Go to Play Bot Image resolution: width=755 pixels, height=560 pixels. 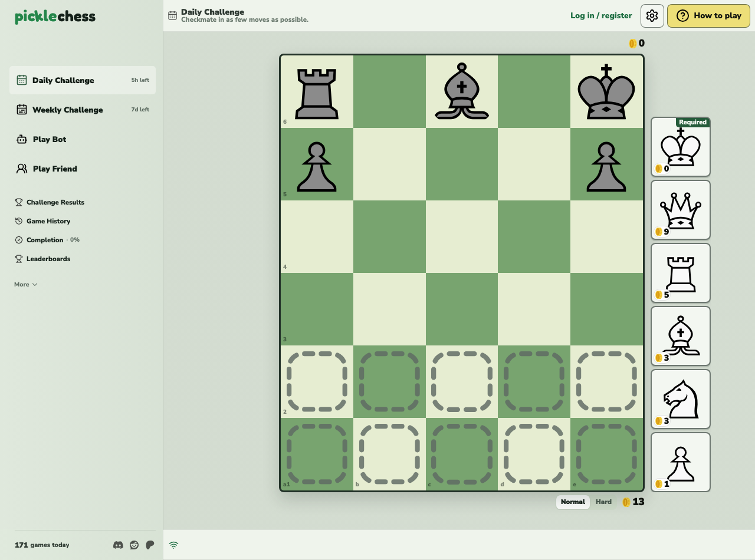(x=83, y=139)
